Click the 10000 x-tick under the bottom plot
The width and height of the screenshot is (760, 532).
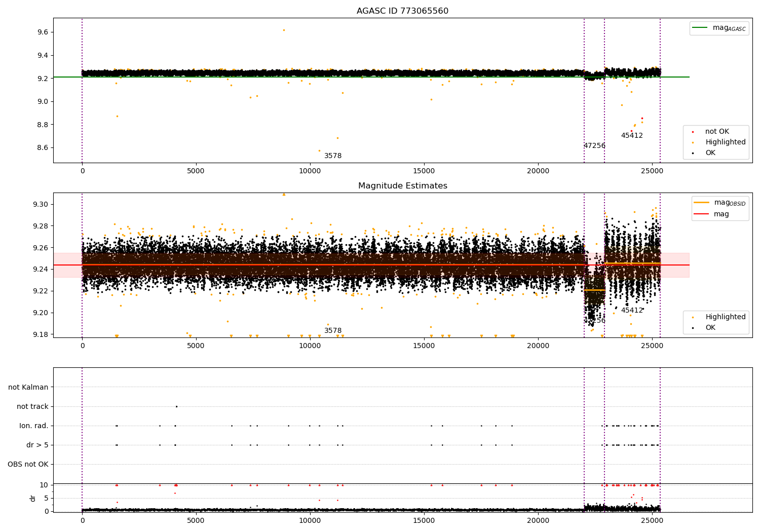[x=310, y=520]
